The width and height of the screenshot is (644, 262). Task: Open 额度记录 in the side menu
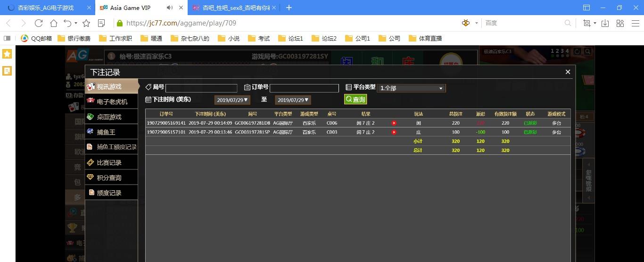click(x=111, y=193)
